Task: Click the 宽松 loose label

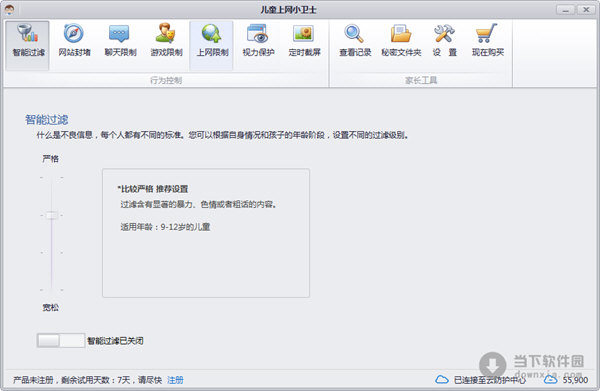Action: [50, 307]
